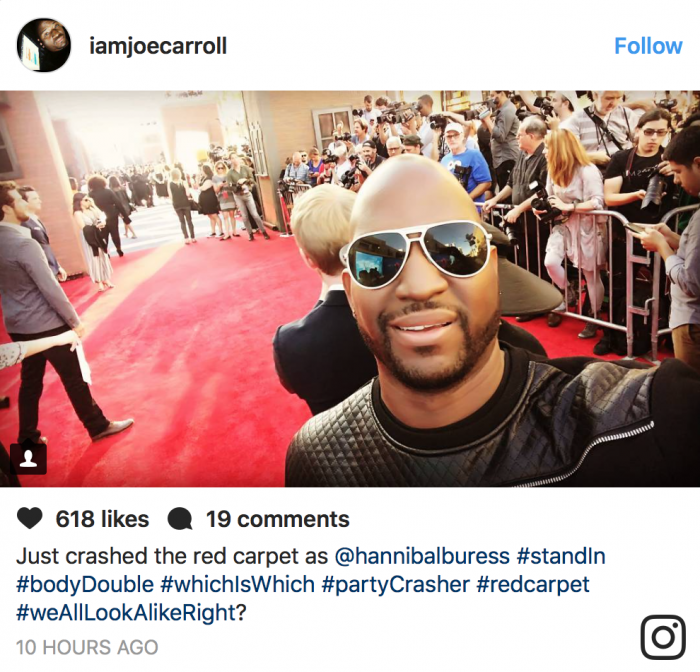The image size is (700, 672).
Task: Follow the iamjoecarroll account
Action: click(648, 46)
